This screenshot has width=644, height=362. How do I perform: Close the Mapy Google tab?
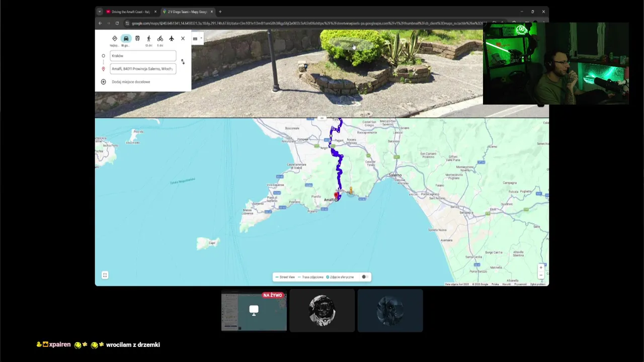pos(212,12)
